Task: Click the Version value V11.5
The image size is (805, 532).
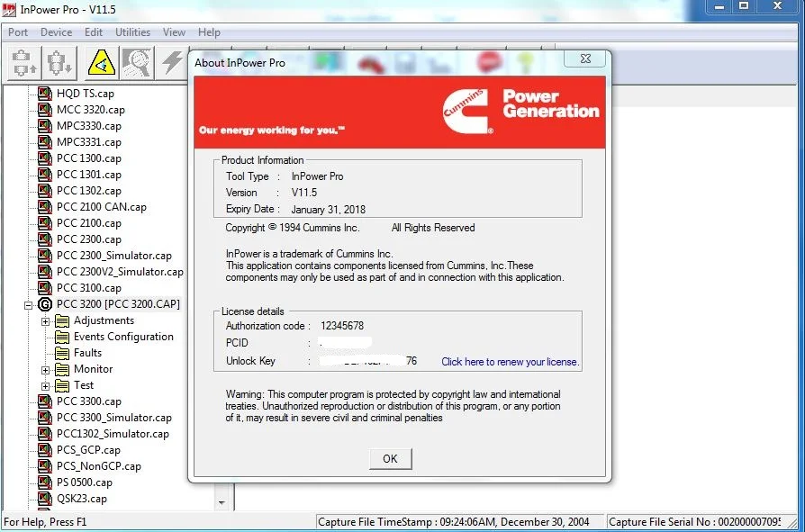Action: pos(304,193)
